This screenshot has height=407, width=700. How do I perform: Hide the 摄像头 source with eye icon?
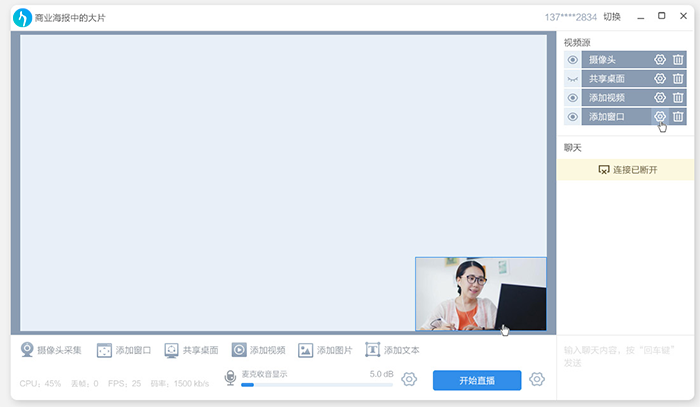point(572,60)
